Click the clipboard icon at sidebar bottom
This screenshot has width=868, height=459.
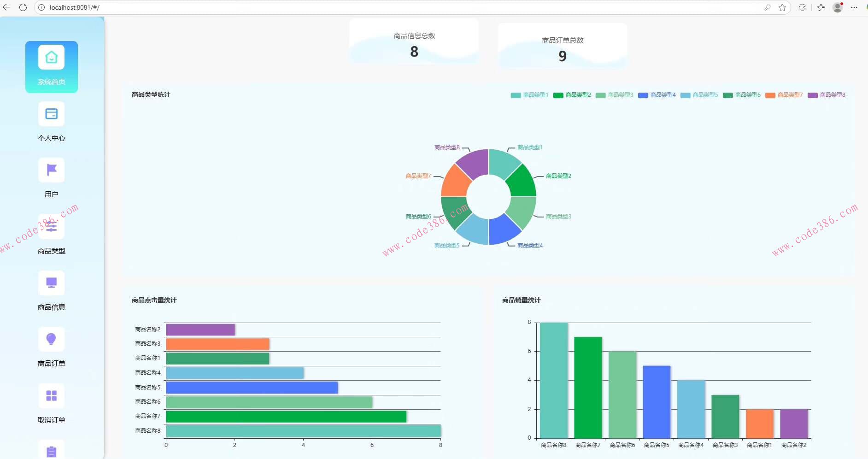(52, 451)
